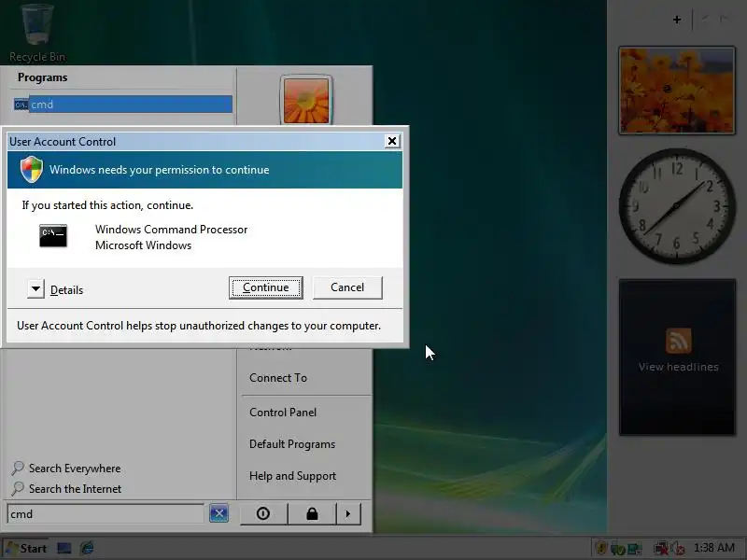Screen dimensions: 747x560
Task: Click the Programs heading in Start menu
Action: click(x=42, y=77)
